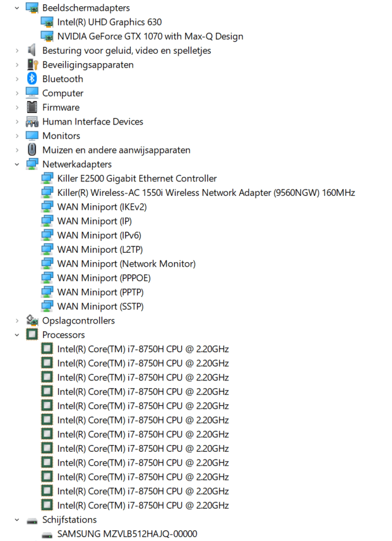Expand Muizen en andere aanwijsapparaten
This screenshot has width=392, height=541.
click(x=17, y=150)
